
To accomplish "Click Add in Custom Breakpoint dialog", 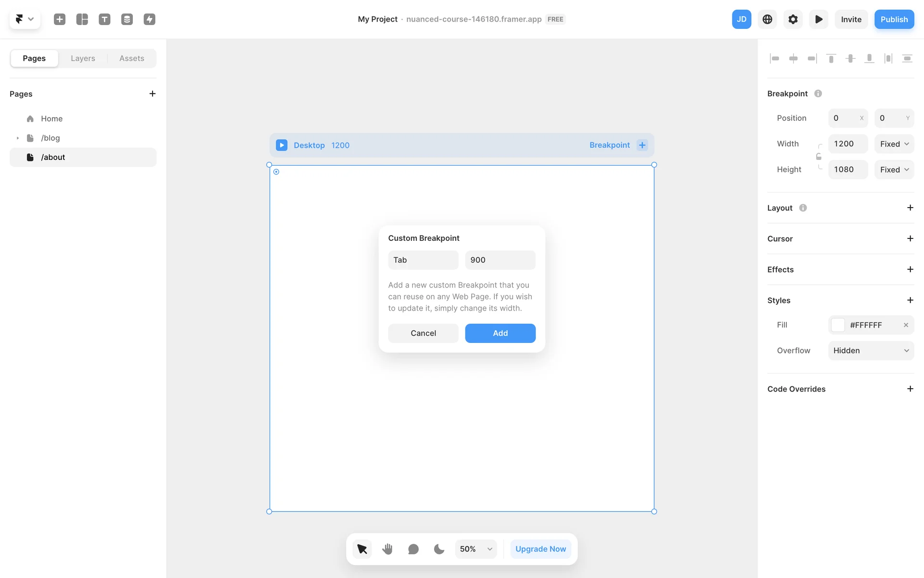I will [x=500, y=333].
